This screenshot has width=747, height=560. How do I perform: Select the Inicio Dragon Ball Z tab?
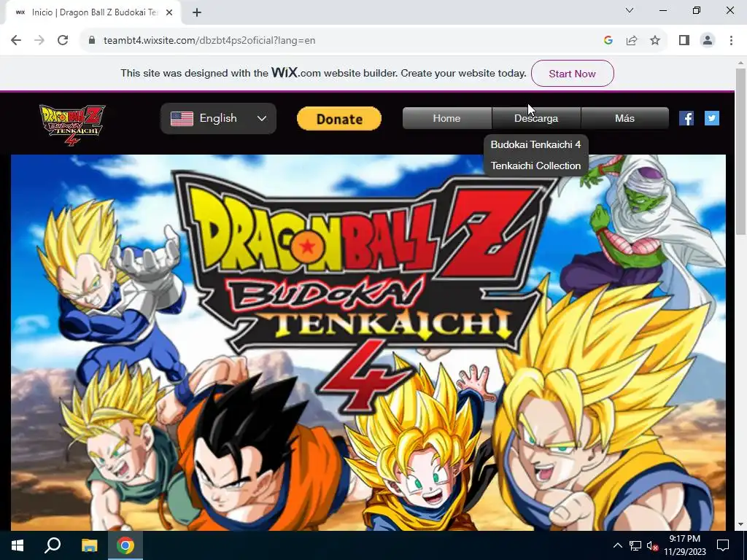[x=93, y=12]
